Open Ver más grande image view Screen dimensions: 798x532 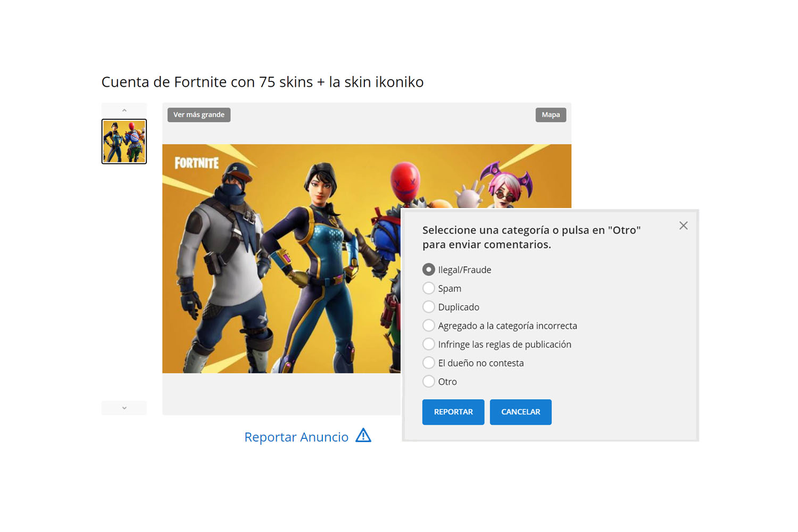tap(199, 115)
